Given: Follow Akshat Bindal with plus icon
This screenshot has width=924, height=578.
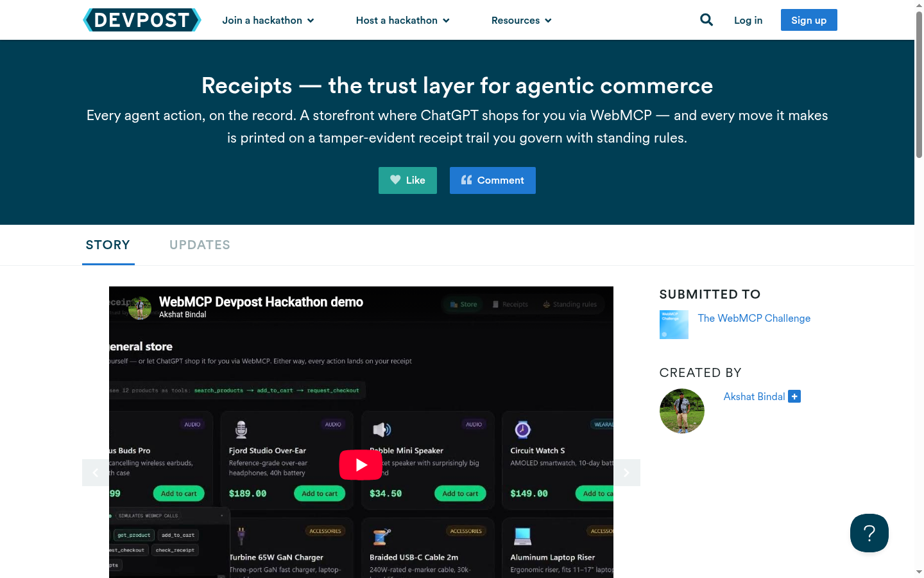Looking at the screenshot, I should click(794, 397).
